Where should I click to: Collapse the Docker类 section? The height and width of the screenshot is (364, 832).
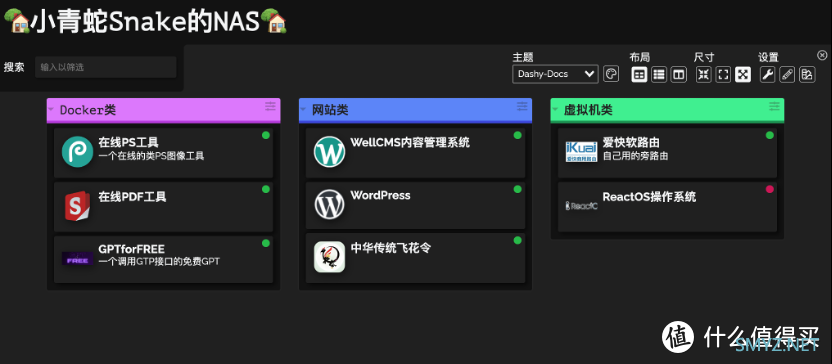pyautogui.click(x=51, y=110)
